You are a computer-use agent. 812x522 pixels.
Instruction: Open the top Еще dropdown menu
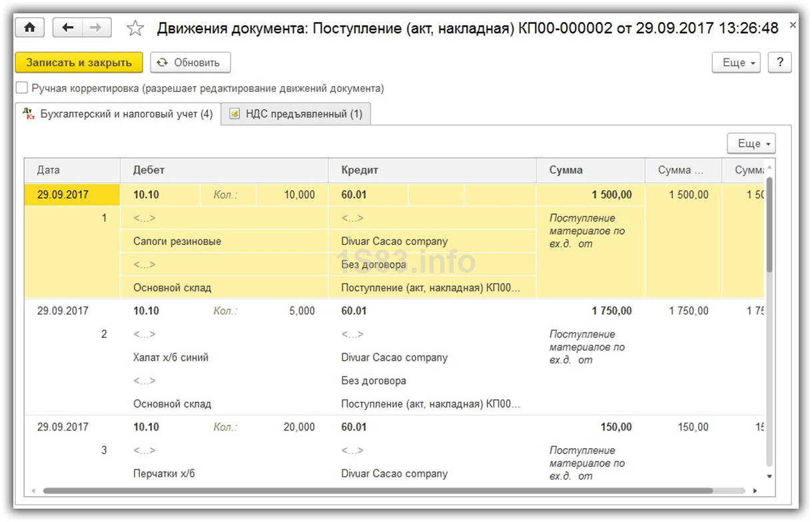[x=739, y=62]
